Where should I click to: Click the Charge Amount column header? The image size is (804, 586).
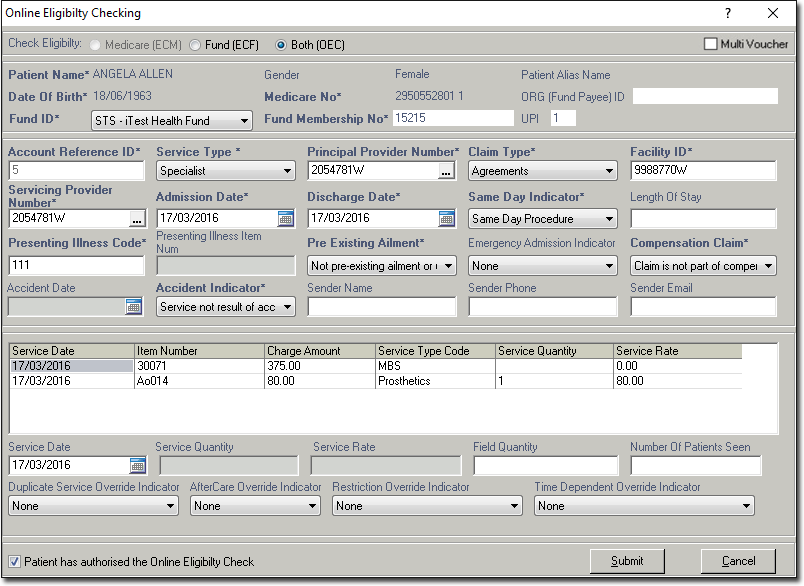point(319,351)
